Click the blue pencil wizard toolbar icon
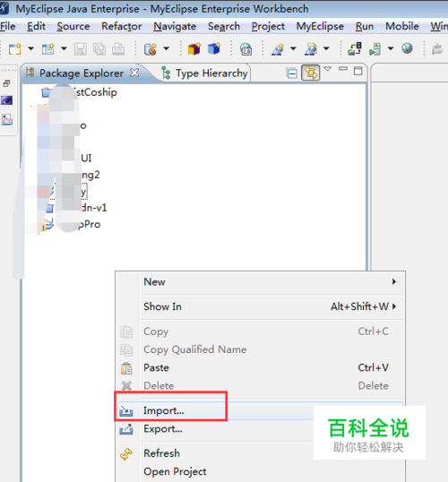 pyautogui.click(x=278, y=49)
